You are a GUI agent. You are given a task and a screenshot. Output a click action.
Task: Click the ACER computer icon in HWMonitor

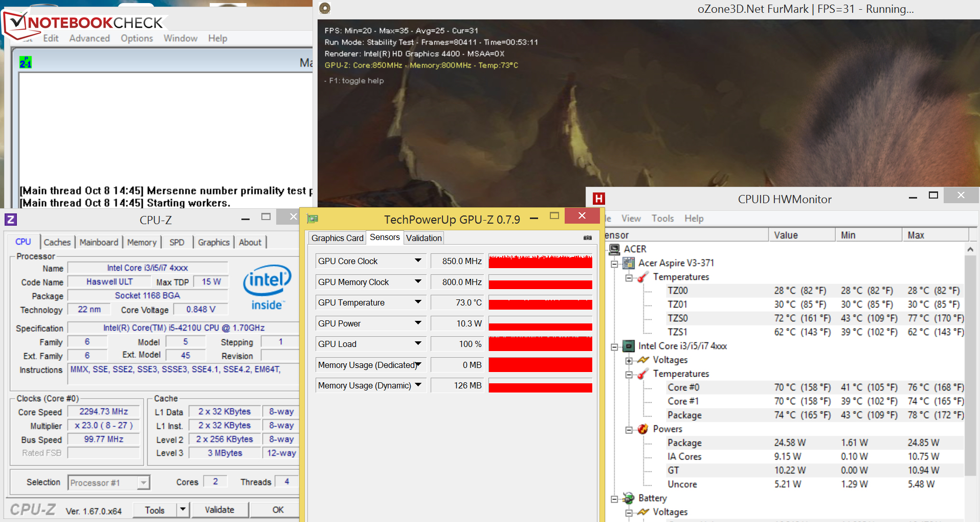614,249
